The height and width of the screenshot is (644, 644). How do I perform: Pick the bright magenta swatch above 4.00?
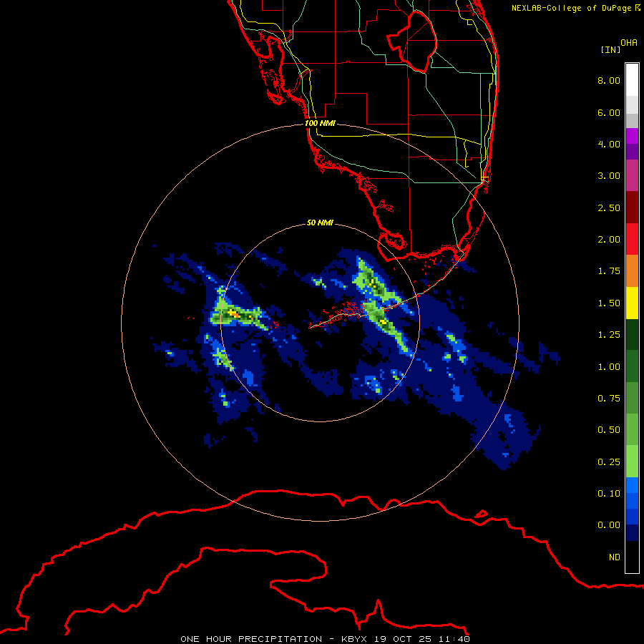(x=632, y=136)
